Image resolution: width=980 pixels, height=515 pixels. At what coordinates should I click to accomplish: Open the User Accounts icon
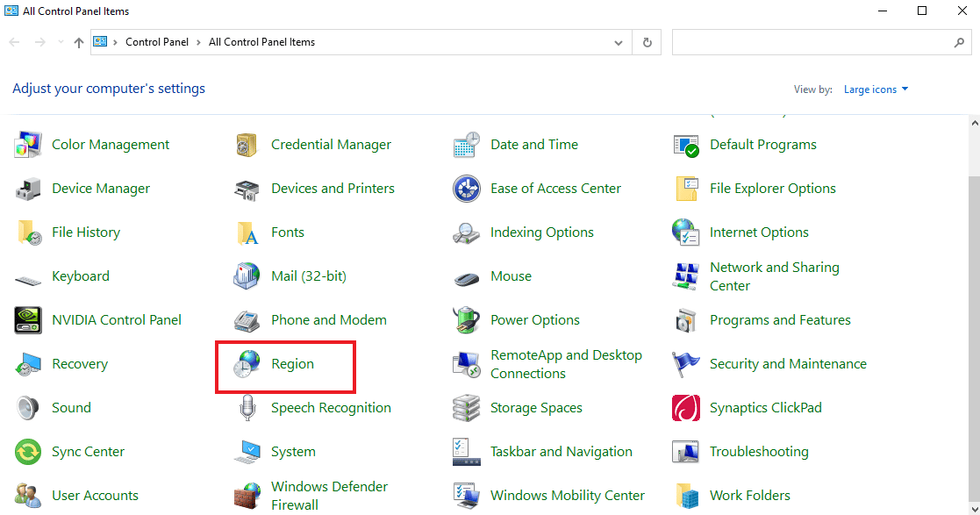[27, 496]
